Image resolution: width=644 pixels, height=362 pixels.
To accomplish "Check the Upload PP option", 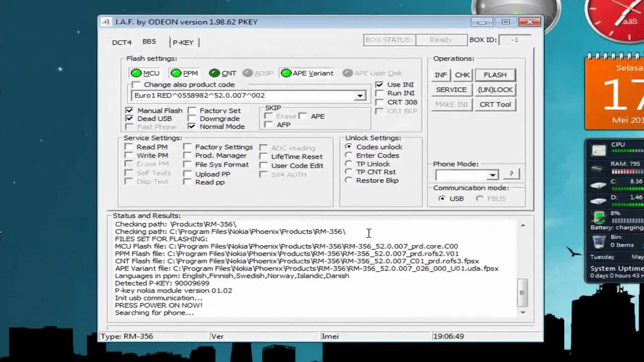I will (x=187, y=174).
